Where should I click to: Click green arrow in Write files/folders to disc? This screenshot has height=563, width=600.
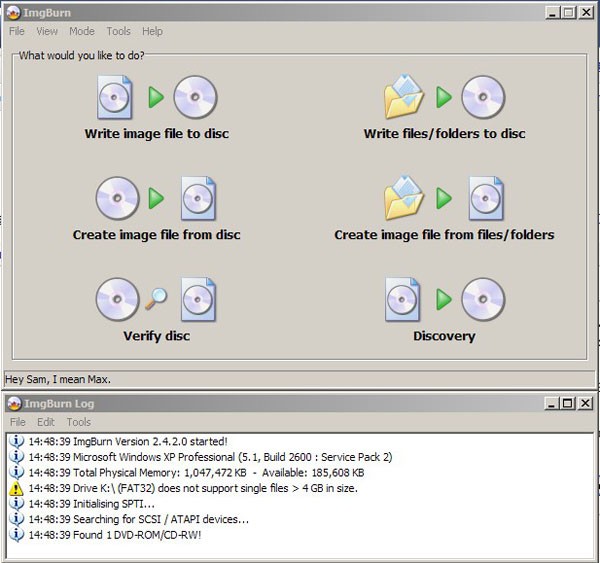[444, 97]
